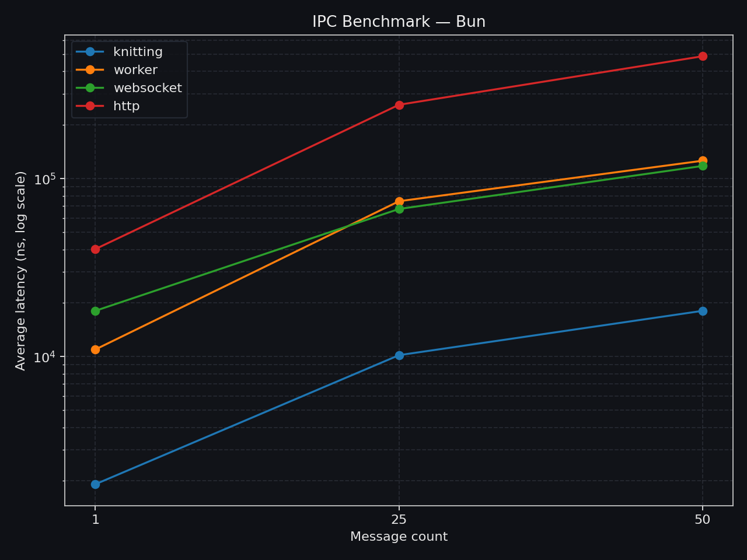Select the worker label in the legend

coord(134,69)
